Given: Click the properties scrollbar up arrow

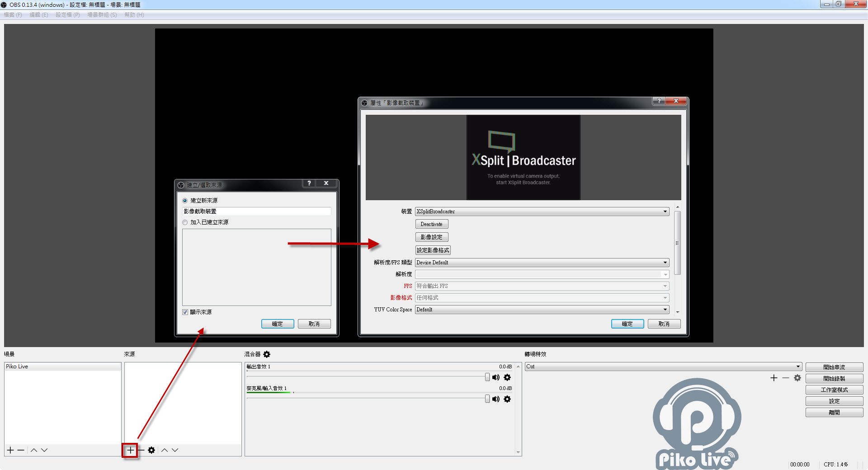Looking at the screenshot, I should [x=677, y=207].
